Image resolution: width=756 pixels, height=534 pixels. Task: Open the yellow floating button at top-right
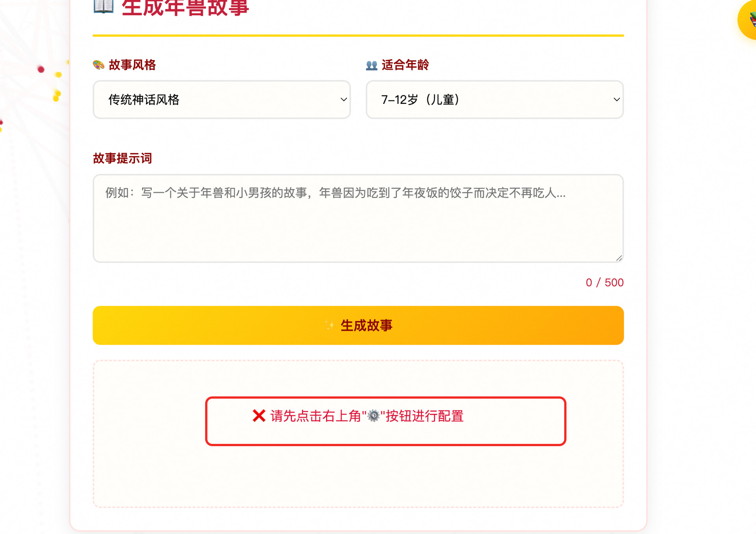tap(748, 20)
